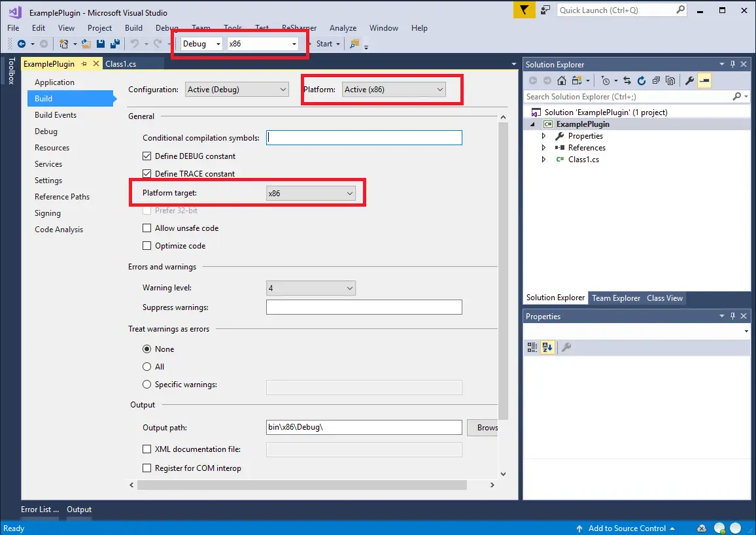Open the Warning level dropdown

[311, 288]
